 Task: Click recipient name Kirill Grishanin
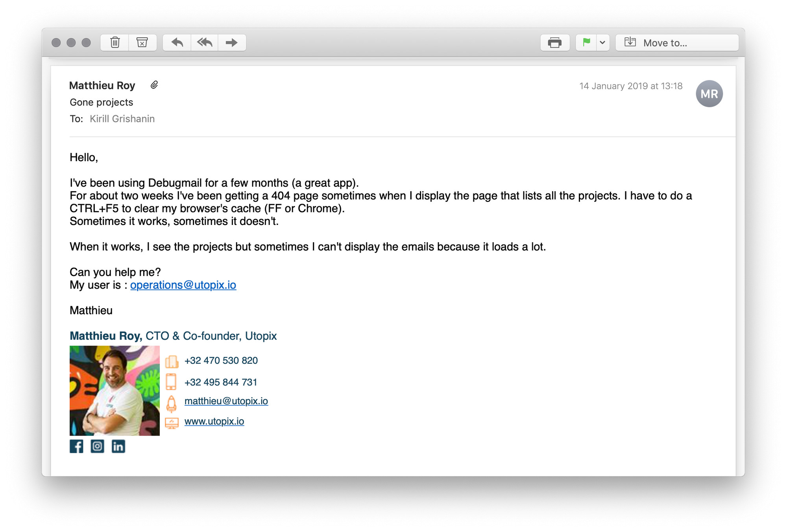(x=122, y=119)
